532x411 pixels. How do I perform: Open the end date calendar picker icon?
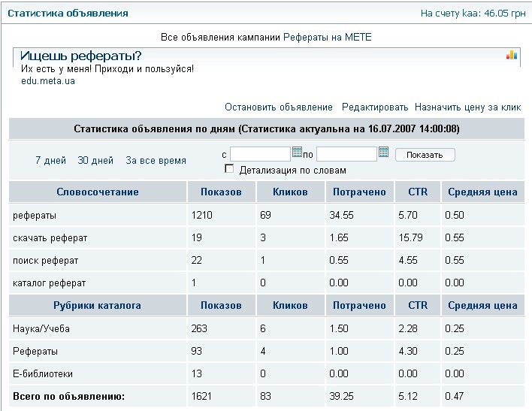(383, 153)
